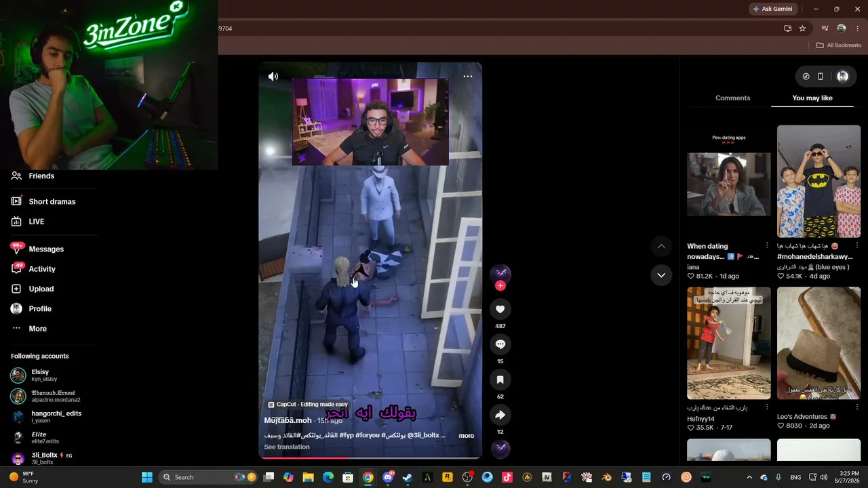Switch to the Comments tab
The width and height of the screenshot is (868, 488).
(733, 98)
